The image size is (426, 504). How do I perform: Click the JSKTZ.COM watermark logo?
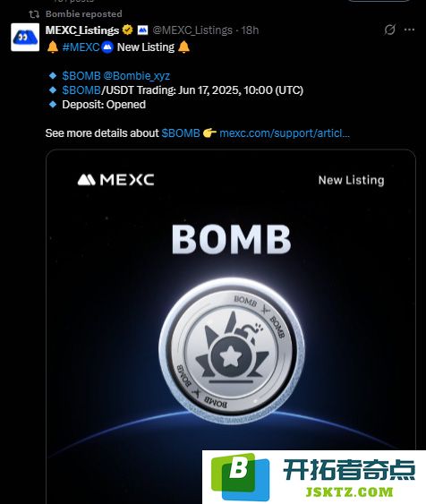(x=314, y=477)
